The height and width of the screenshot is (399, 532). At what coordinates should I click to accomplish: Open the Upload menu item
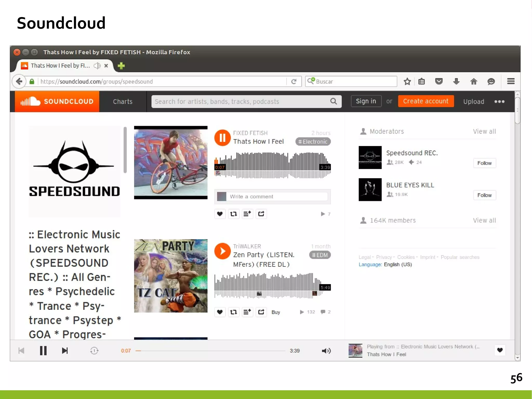click(474, 102)
